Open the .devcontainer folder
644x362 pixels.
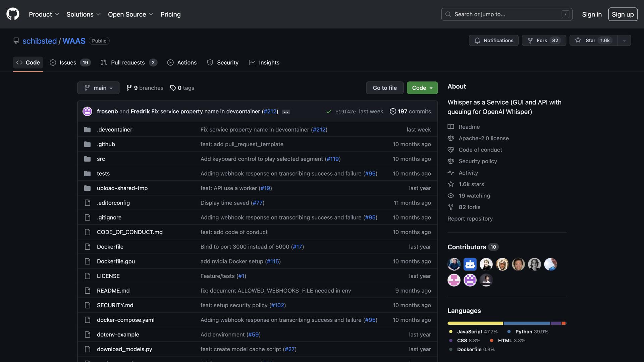coord(114,129)
